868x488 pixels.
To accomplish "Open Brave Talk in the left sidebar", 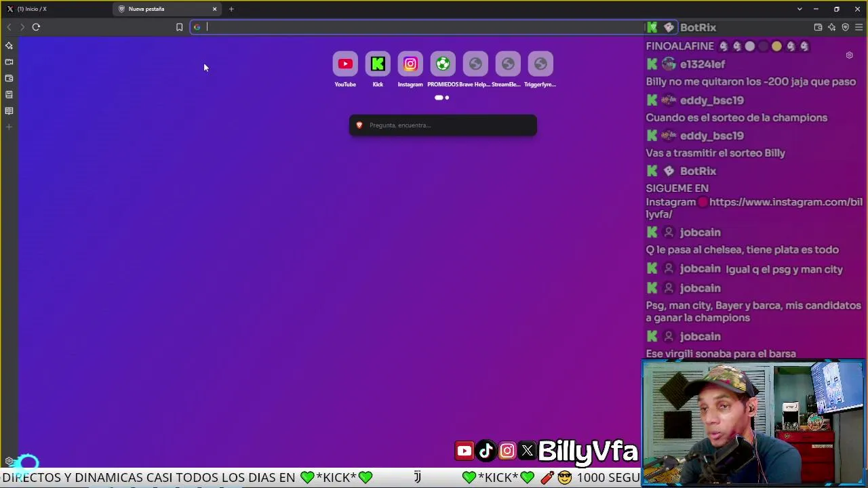I will click(9, 62).
